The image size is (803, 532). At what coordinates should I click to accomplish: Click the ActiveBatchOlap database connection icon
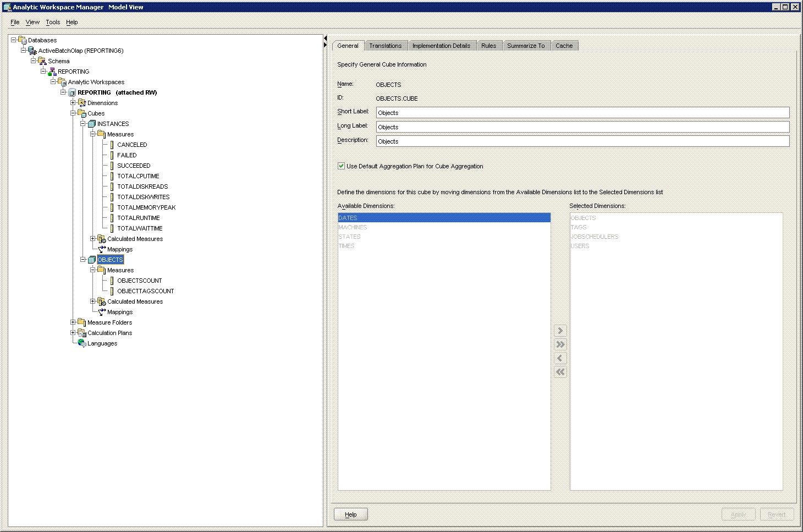pyautogui.click(x=32, y=51)
